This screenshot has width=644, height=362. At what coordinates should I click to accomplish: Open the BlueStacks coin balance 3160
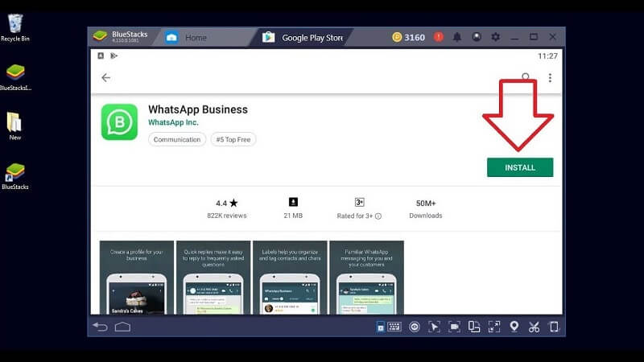pos(408,37)
